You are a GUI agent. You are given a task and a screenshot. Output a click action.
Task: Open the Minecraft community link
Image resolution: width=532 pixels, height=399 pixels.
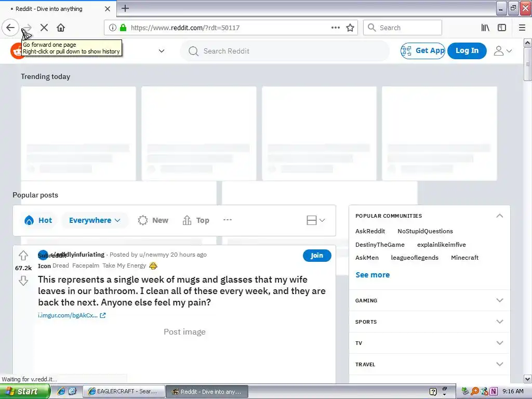(x=464, y=258)
